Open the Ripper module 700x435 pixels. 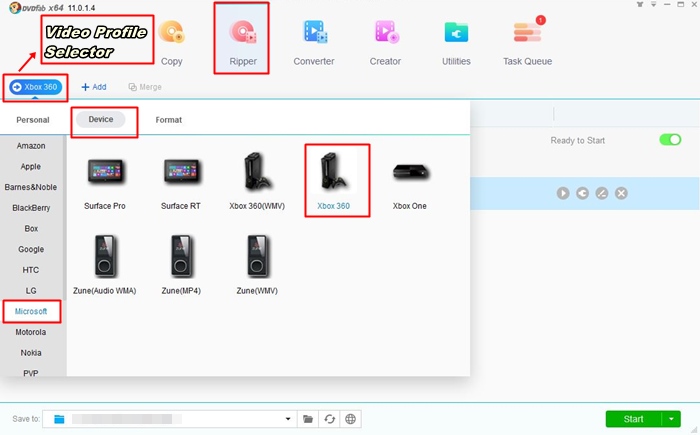pyautogui.click(x=242, y=42)
